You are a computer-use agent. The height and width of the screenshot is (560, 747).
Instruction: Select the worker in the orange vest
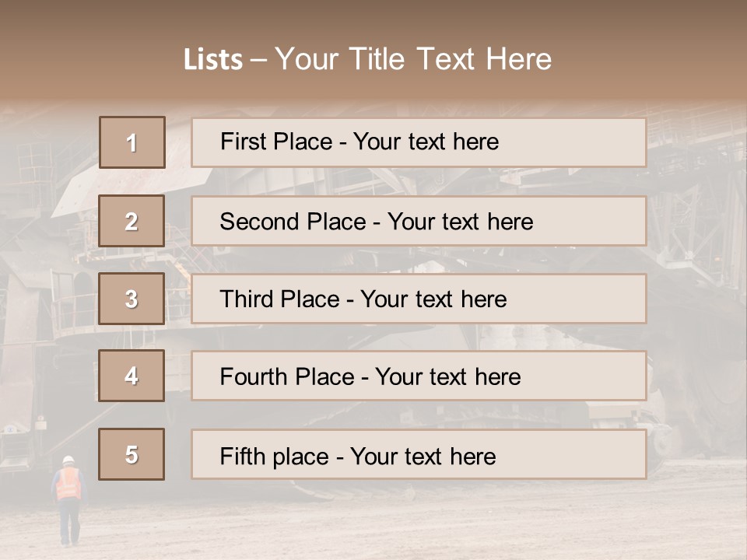pyautogui.click(x=69, y=501)
